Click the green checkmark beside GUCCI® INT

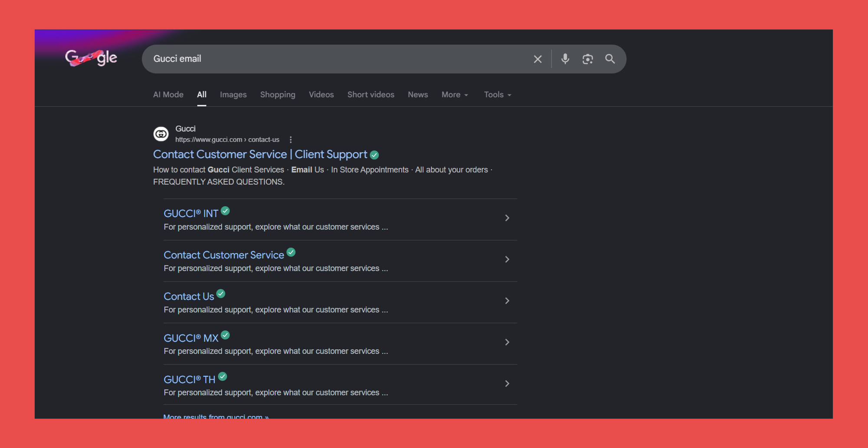pos(225,211)
